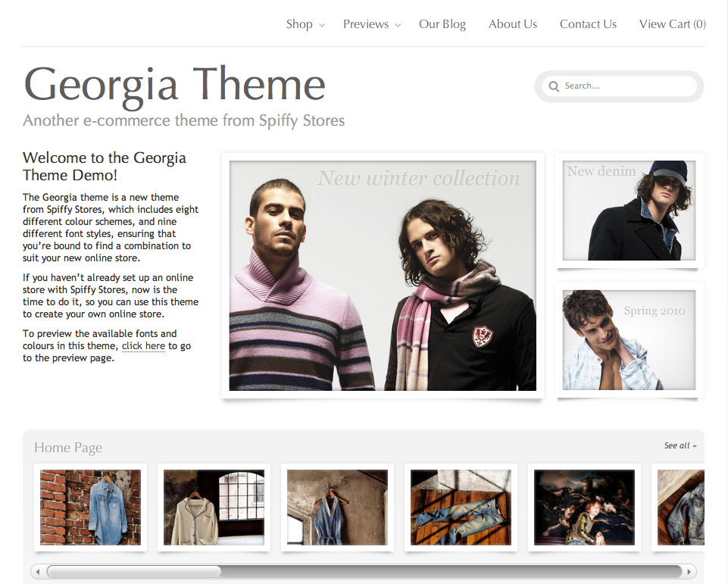The image size is (728, 584).
Task: Open the New winter collection banner
Action: (x=383, y=276)
